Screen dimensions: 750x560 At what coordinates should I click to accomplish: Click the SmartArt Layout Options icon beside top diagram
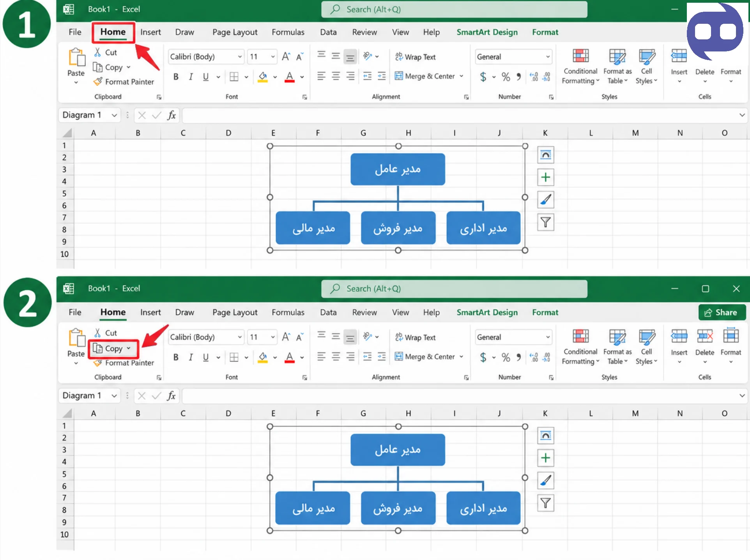[546, 155]
